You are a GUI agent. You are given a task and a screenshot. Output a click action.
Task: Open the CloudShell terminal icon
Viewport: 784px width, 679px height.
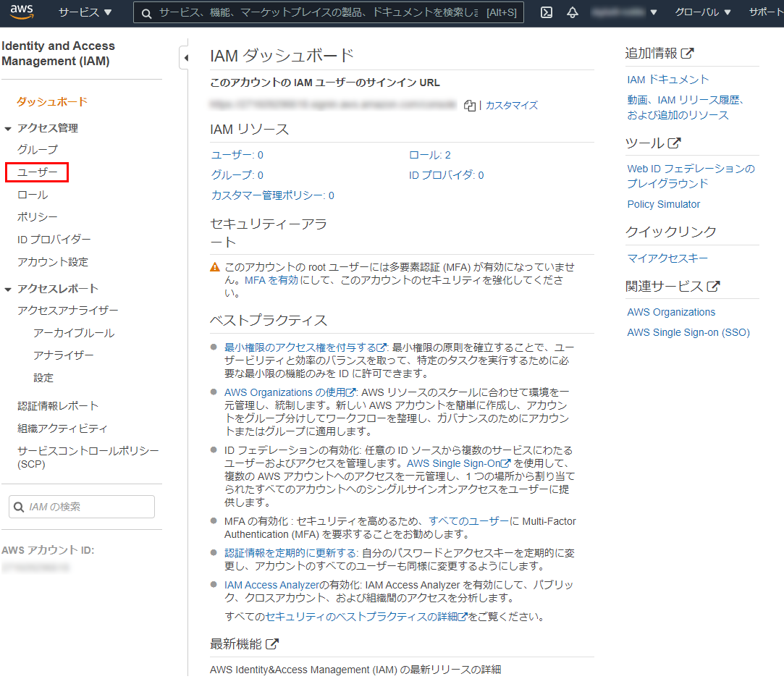(547, 12)
